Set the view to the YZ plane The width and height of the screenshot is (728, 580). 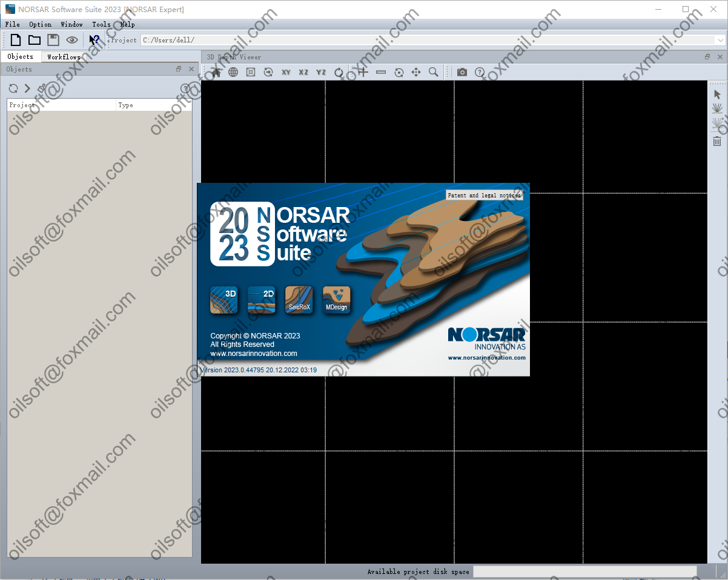coord(321,72)
